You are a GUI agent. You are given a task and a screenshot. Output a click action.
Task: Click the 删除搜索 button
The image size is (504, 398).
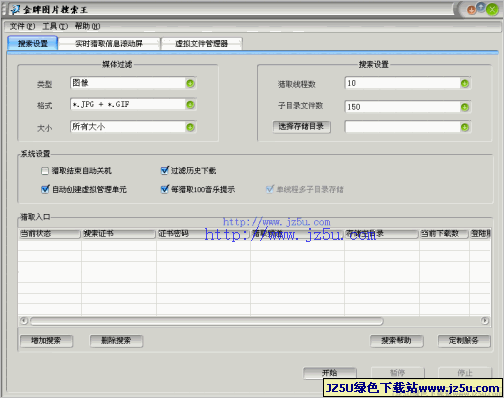[116, 341]
